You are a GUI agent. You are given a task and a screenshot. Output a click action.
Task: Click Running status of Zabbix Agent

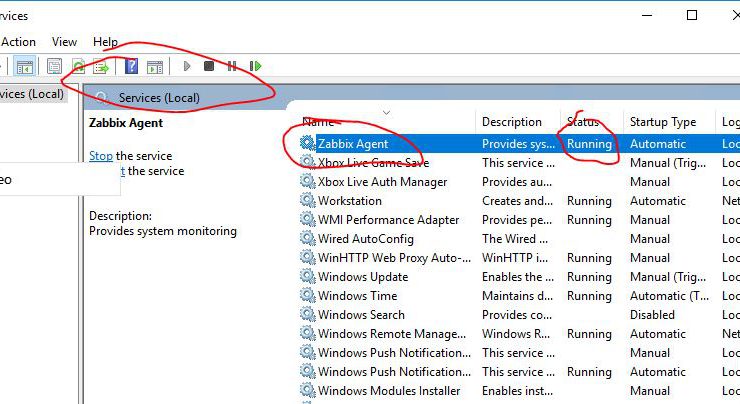[x=589, y=143]
